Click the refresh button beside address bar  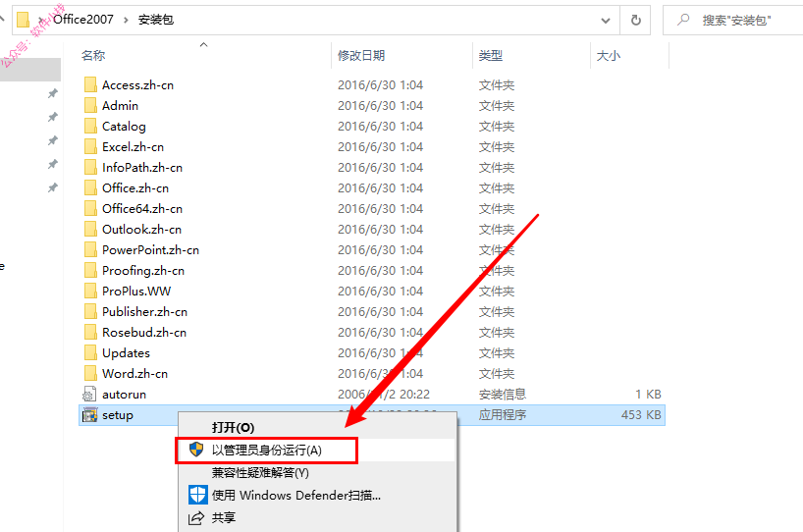635,20
